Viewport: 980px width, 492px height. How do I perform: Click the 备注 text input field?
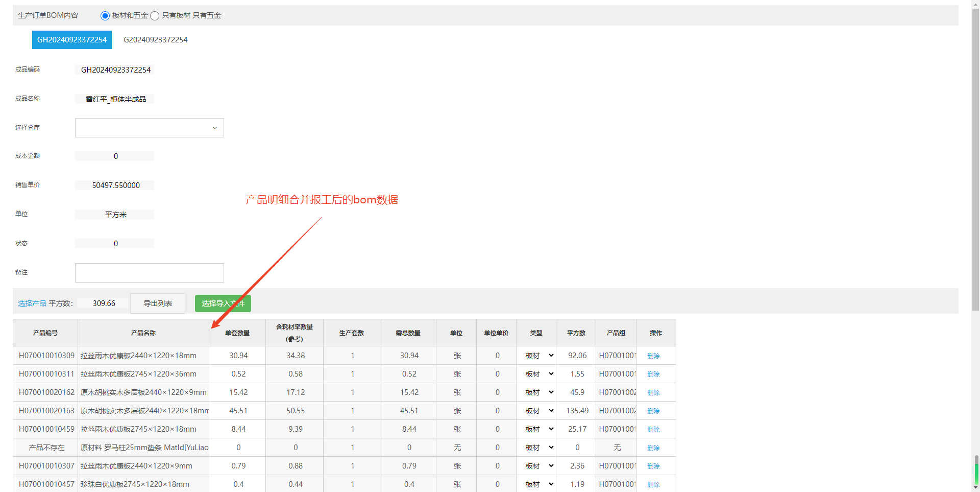pyautogui.click(x=149, y=273)
